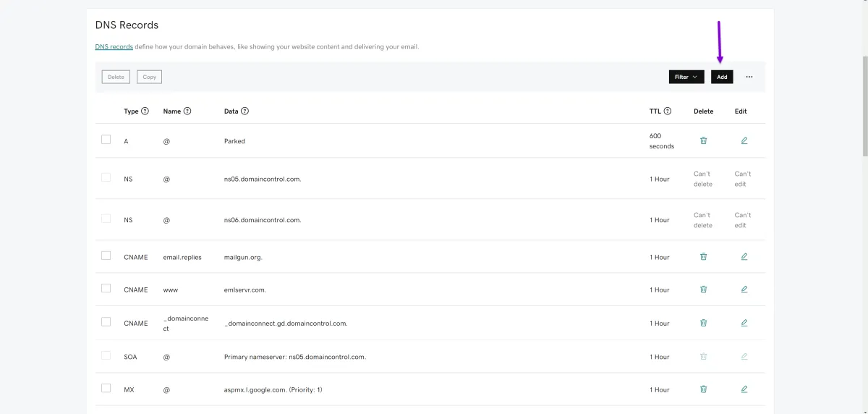Open the DNS records help link
Viewport: 868px width, 414px height.
(114, 47)
